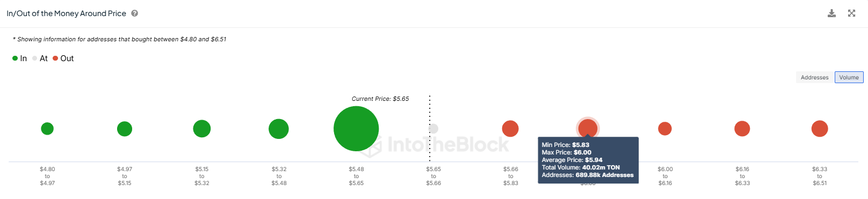Open the help question mark icon
868x199 pixels.
click(135, 13)
